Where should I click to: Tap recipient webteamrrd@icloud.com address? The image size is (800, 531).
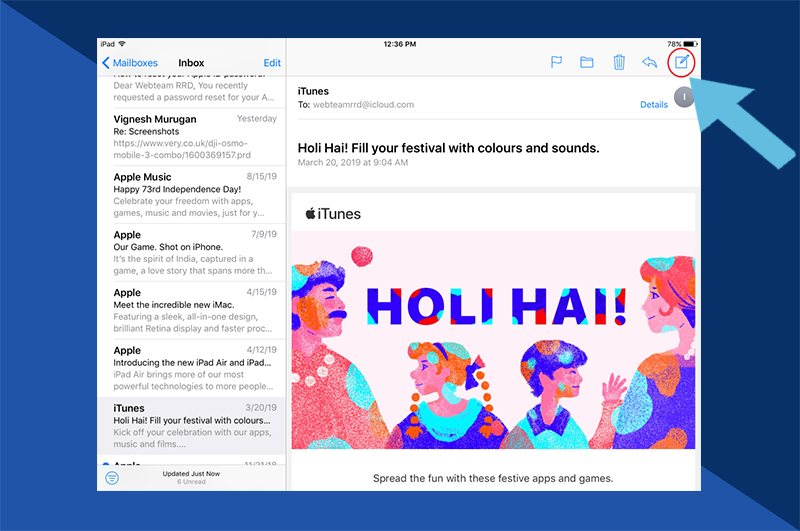363,105
